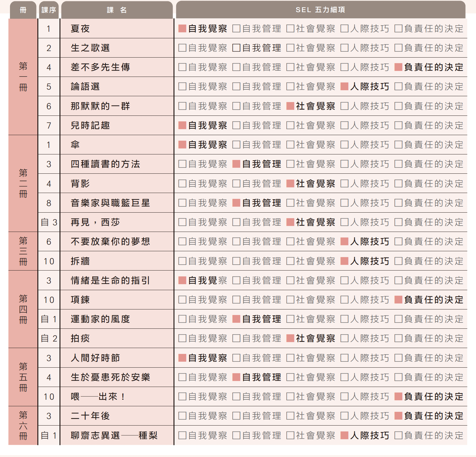Open the 情緒是生命的指引 lesson
Screen dimensions: 476x457
click(x=106, y=280)
